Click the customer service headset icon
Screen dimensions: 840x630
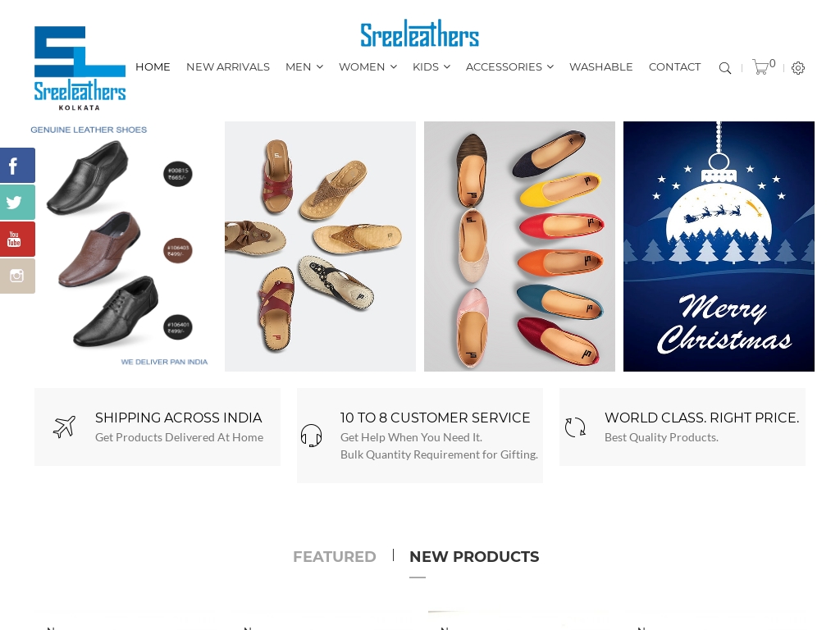pyautogui.click(x=311, y=436)
